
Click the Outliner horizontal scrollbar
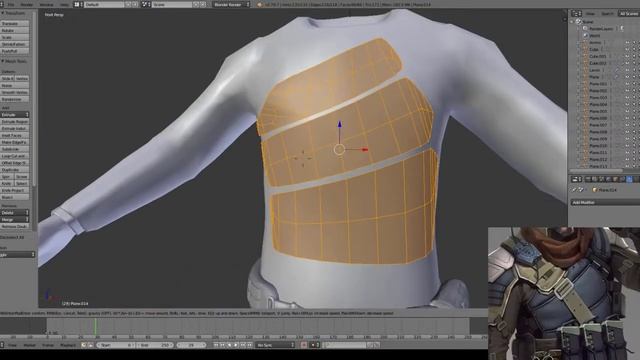coord(596,171)
